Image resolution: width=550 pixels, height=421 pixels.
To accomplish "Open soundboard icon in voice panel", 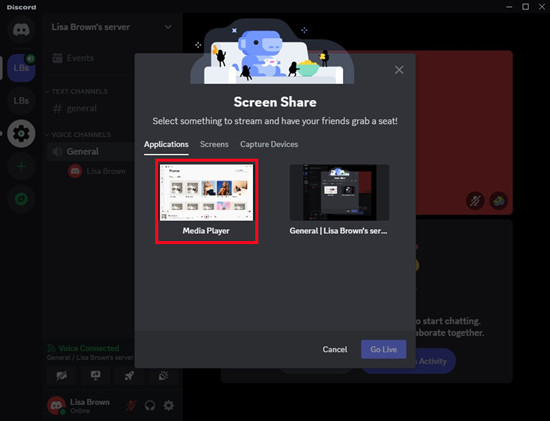I will (163, 376).
